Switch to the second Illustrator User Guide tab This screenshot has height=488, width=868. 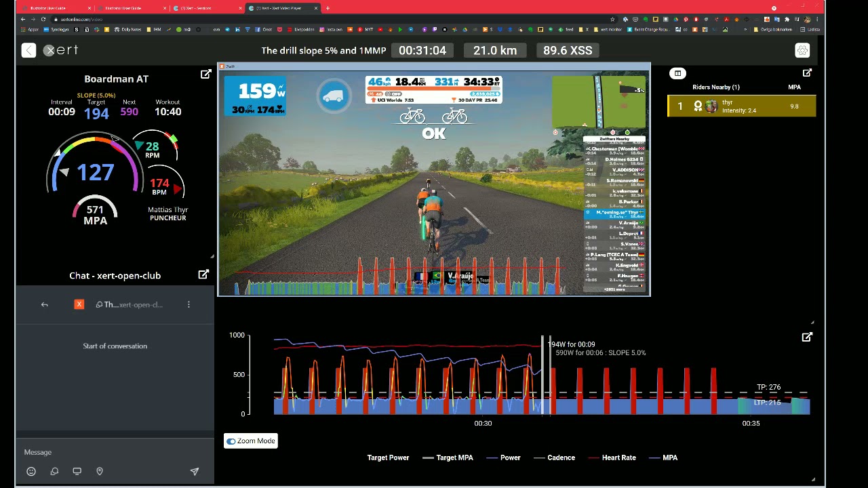tap(132, 8)
